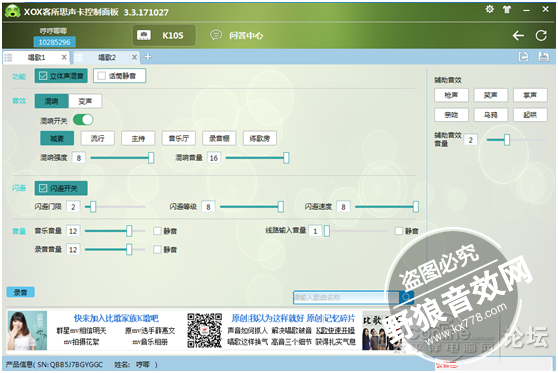Toggle the 混响开关 switch

pos(83,120)
